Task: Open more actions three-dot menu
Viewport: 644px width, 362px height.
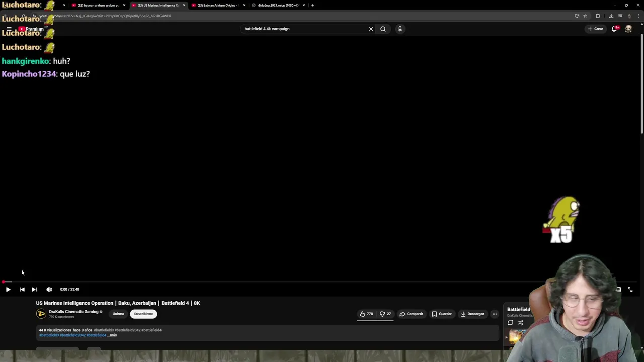Action: pos(494,314)
